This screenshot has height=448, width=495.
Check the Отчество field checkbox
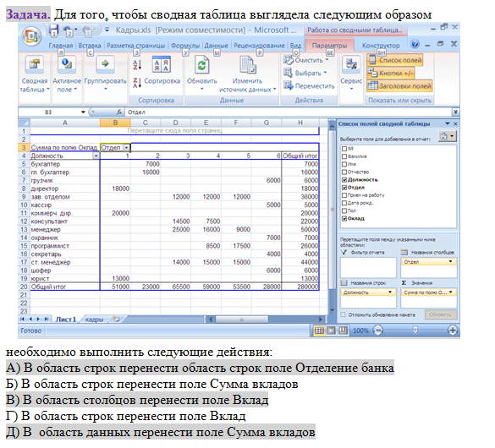pyautogui.click(x=344, y=172)
